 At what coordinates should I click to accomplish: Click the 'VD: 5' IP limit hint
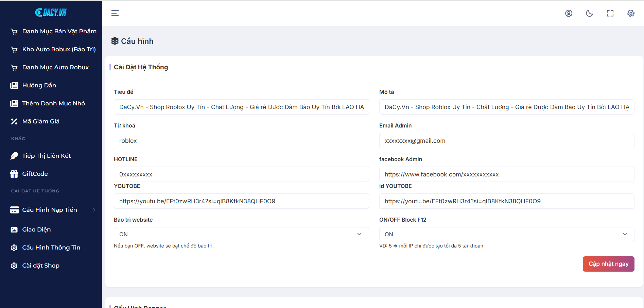431,246
